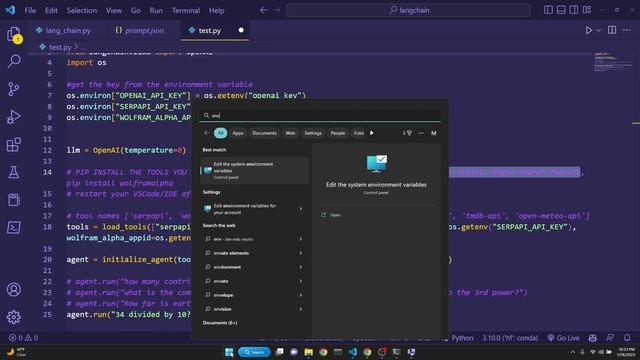Select the All search filter
This screenshot has width=640, height=360.
[220, 133]
